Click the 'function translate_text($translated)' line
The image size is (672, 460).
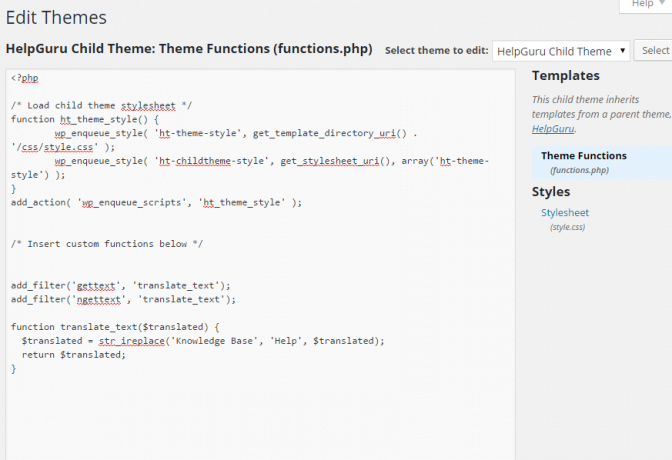(x=115, y=327)
